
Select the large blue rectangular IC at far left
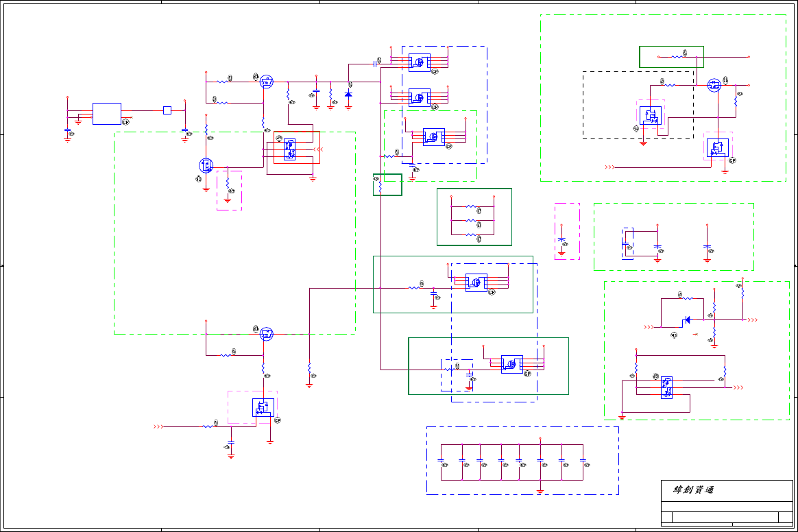tap(107, 114)
